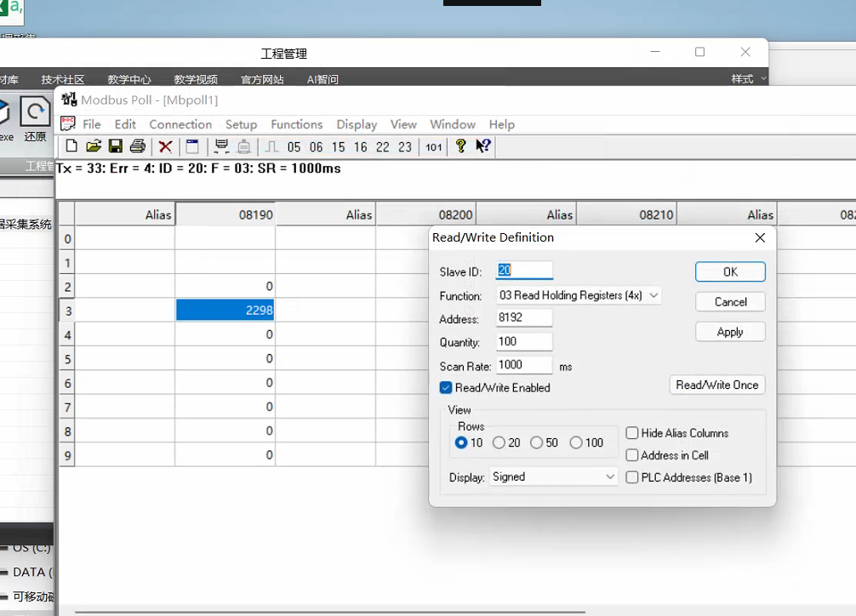This screenshot has height=616, width=856.
Task: Click the Open file folder icon
Action: tap(94, 146)
